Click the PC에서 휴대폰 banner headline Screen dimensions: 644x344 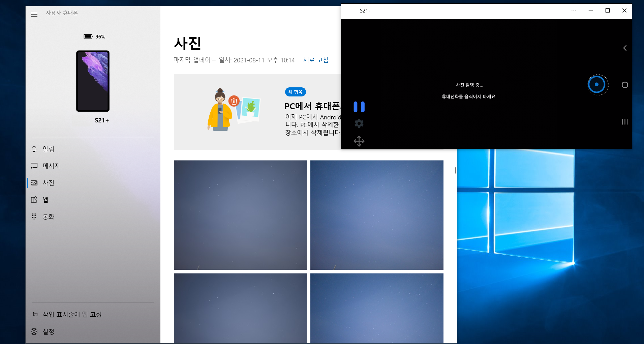(x=313, y=106)
